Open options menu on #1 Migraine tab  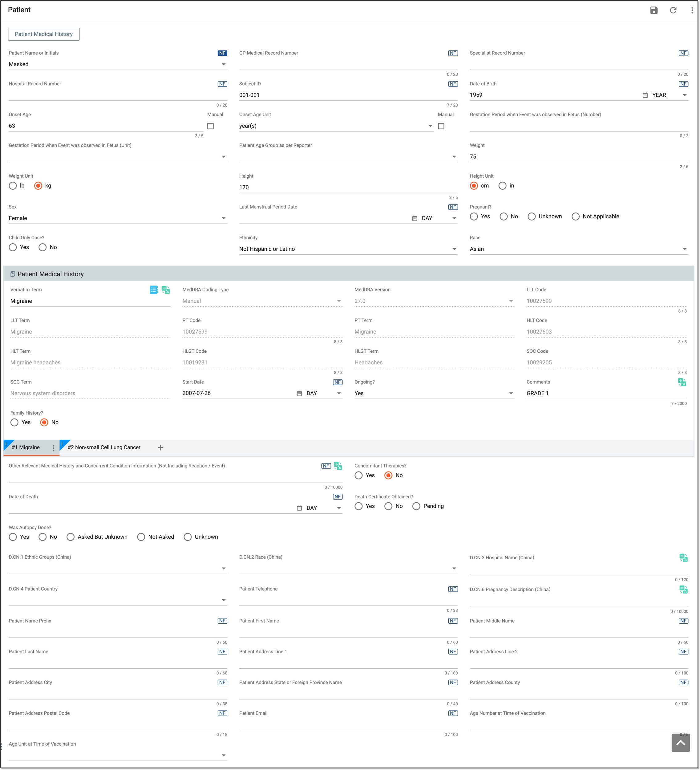point(54,448)
